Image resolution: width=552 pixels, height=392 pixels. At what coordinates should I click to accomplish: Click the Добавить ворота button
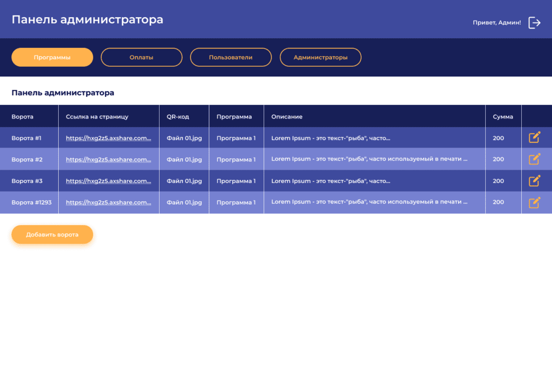(x=52, y=234)
